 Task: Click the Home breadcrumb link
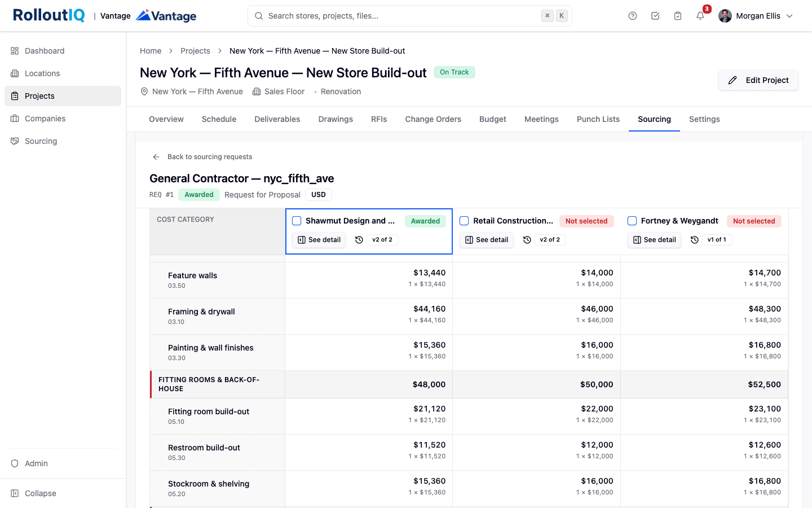click(151, 51)
